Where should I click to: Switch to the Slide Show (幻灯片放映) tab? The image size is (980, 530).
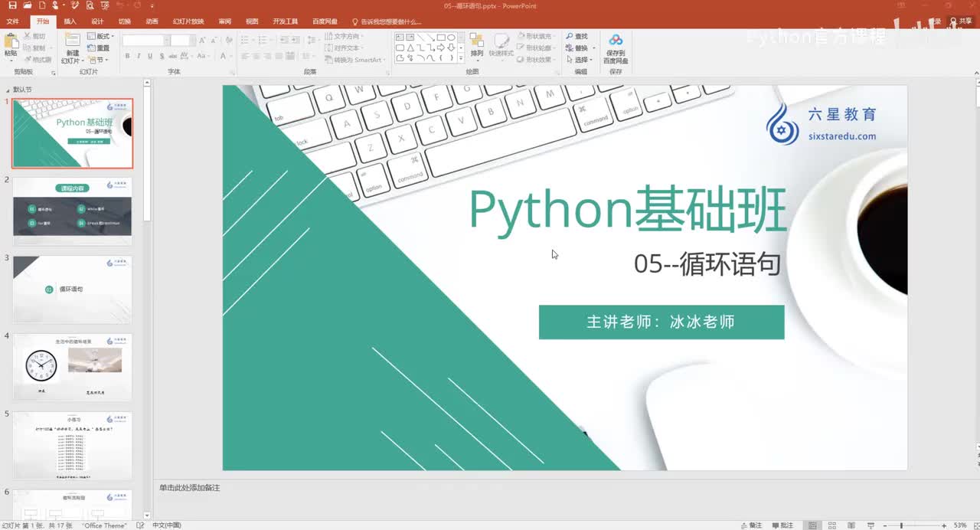point(188,21)
